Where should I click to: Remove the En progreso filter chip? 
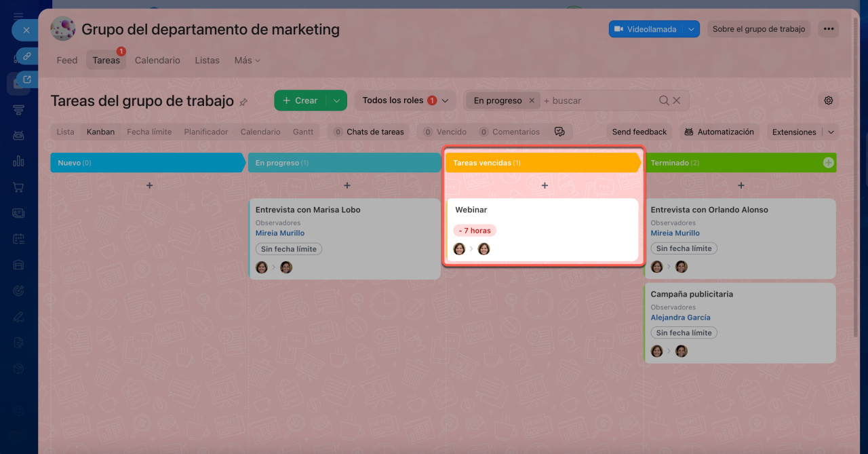tap(532, 100)
